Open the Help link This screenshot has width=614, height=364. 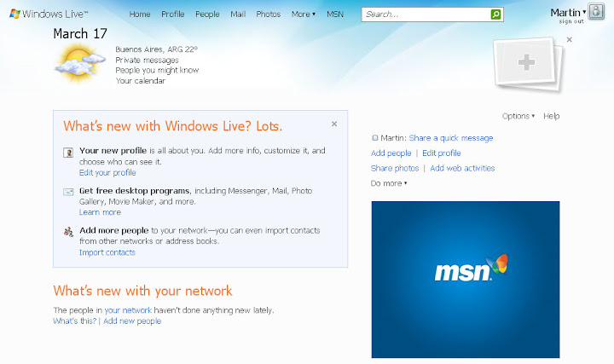click(x=552, y=116)
